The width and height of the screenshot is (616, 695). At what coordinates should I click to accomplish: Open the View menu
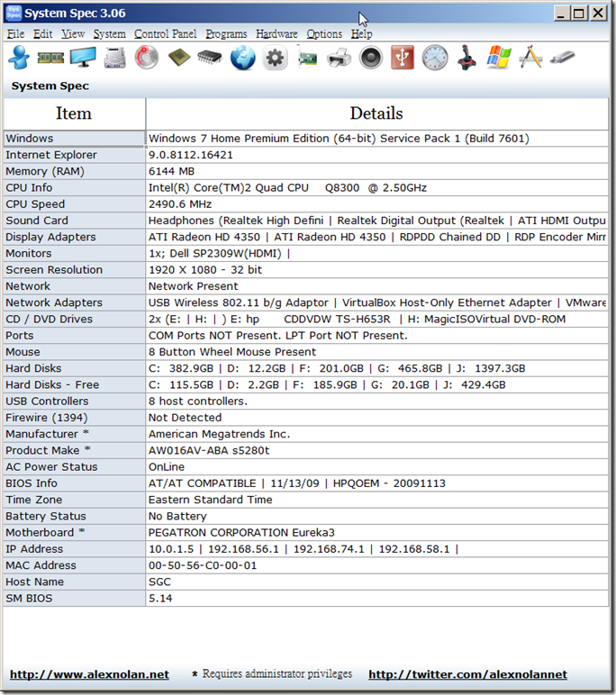[73, 34]
